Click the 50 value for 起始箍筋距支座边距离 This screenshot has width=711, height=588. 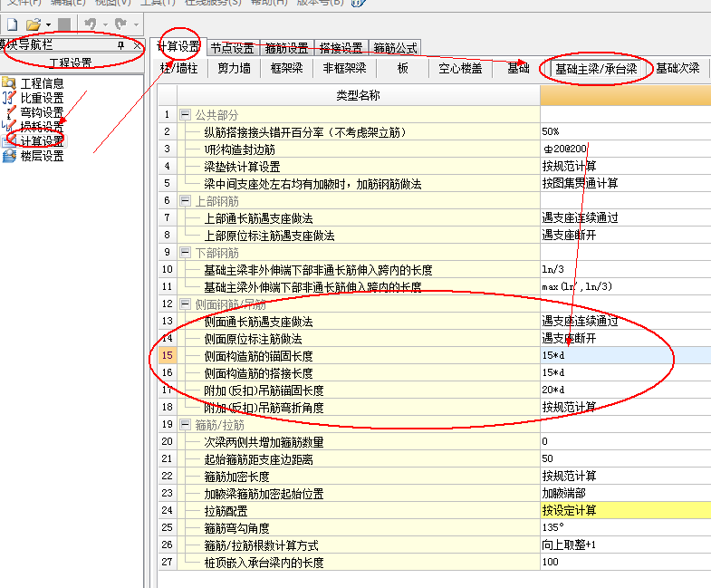(625, 458)
